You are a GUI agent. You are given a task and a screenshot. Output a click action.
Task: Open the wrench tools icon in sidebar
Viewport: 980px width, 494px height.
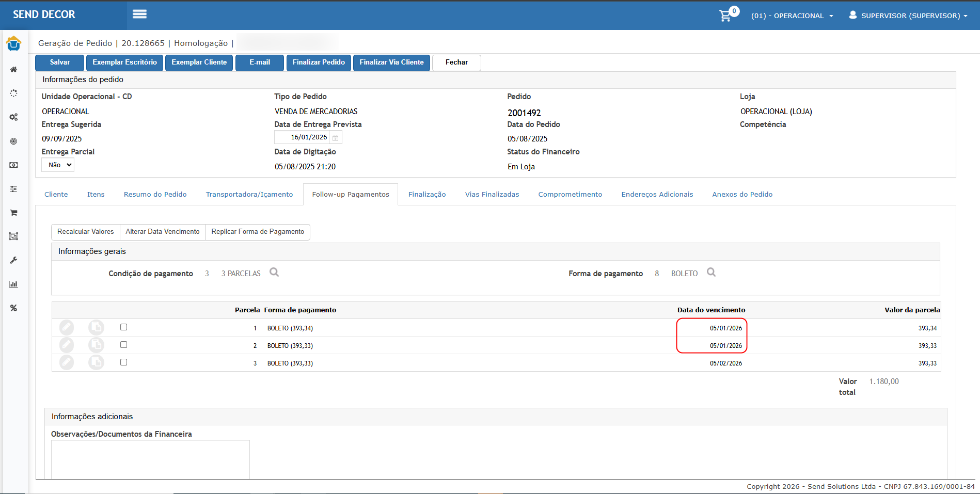(x=14, y=260)
